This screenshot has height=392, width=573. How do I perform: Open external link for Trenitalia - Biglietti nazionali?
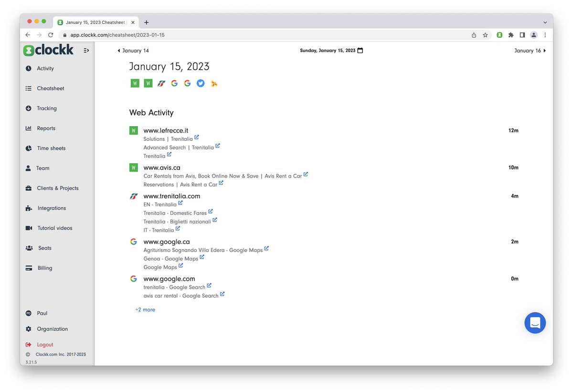coord(215,220)
